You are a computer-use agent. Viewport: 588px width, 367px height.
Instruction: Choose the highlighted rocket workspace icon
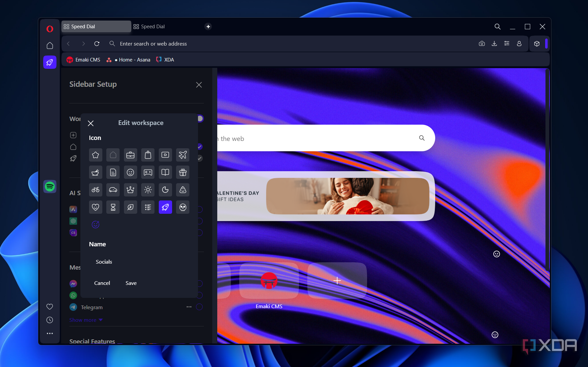coord(165,207)
